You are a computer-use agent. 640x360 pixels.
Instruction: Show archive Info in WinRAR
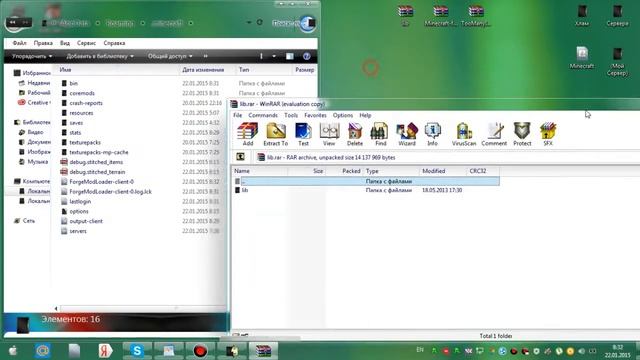432,134
